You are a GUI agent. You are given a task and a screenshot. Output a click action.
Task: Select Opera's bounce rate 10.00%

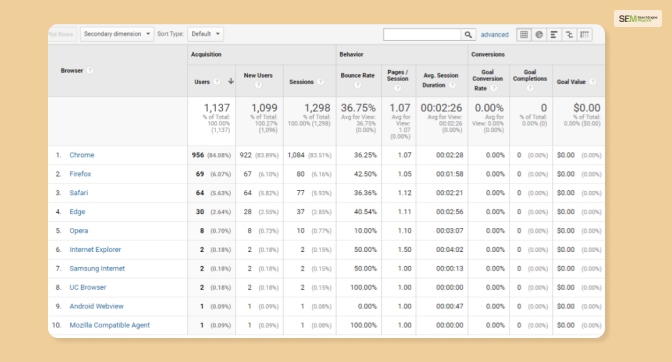tap(365, 230)
